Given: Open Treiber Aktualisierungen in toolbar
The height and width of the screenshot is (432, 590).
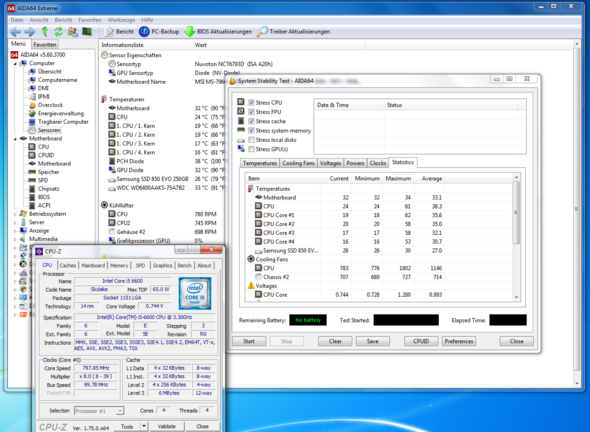Looking at the screenshot, I should 293,32.
